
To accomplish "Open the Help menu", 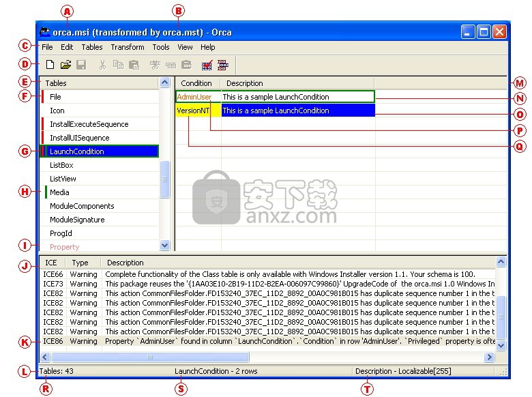I will pyautogui.click(x=207, y=47).
